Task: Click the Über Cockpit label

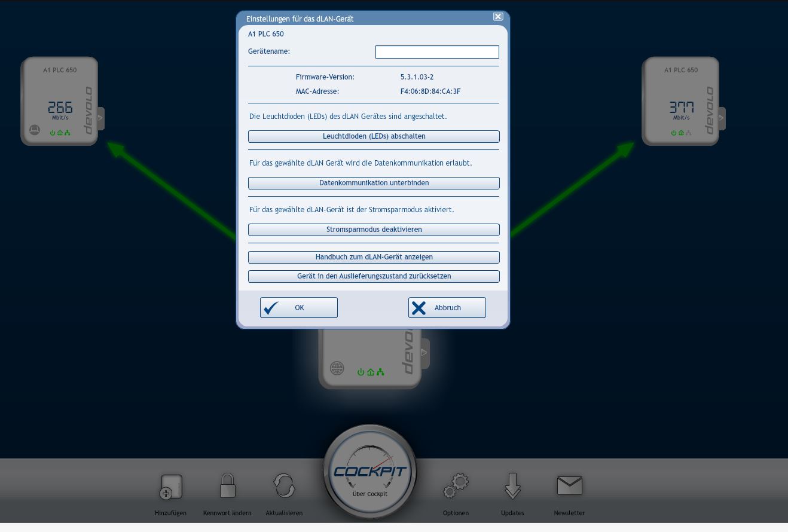Action: tap(370, 494)
